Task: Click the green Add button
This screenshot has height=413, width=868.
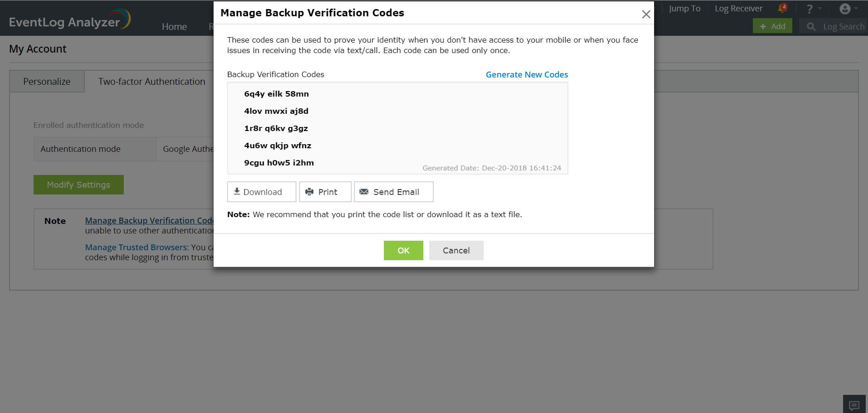Action: coord(772,26)
